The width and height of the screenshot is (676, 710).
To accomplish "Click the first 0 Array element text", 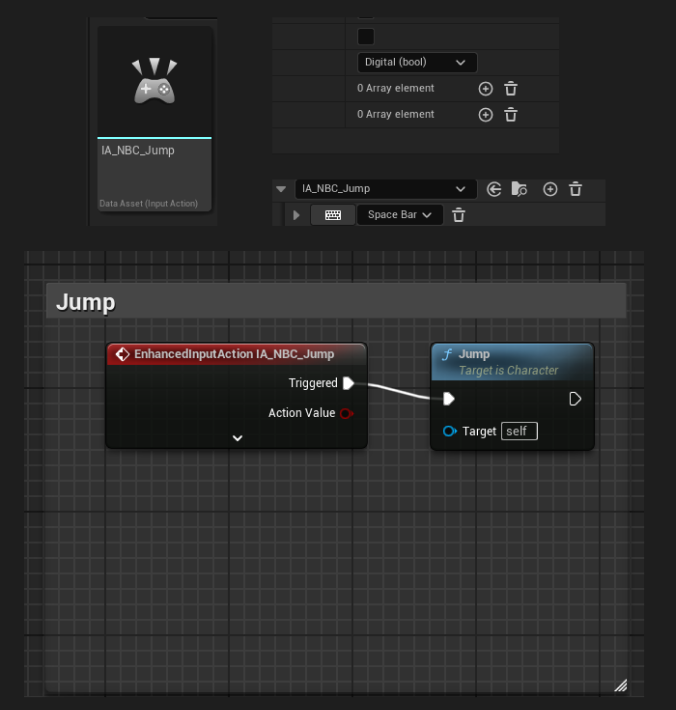I will tap(395, 88).
